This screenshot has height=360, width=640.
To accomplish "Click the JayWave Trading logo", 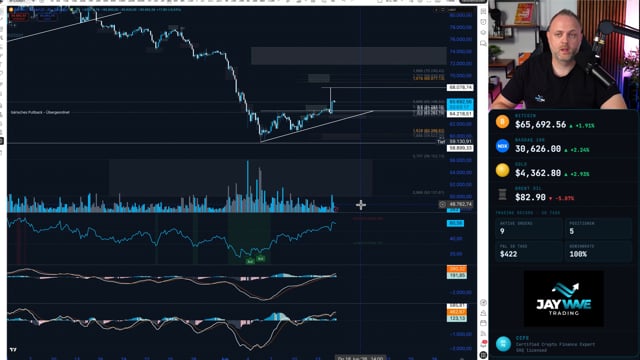I will coord(564,299).
